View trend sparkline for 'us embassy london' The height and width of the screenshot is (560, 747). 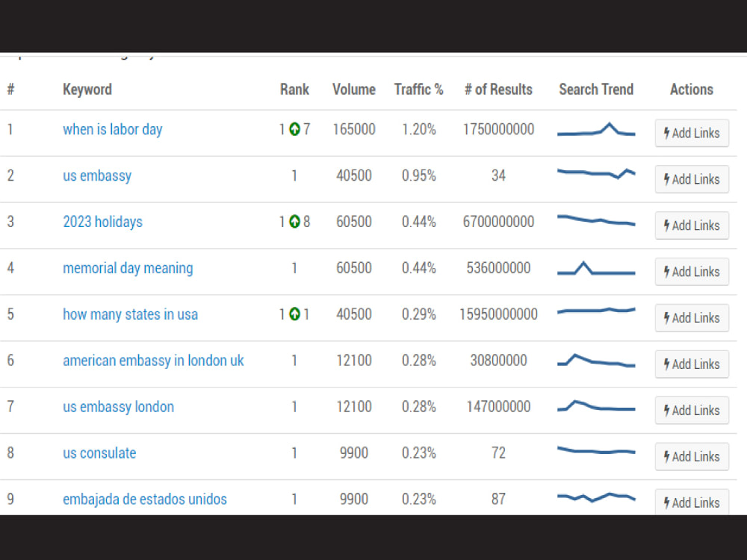click(596, 405)
